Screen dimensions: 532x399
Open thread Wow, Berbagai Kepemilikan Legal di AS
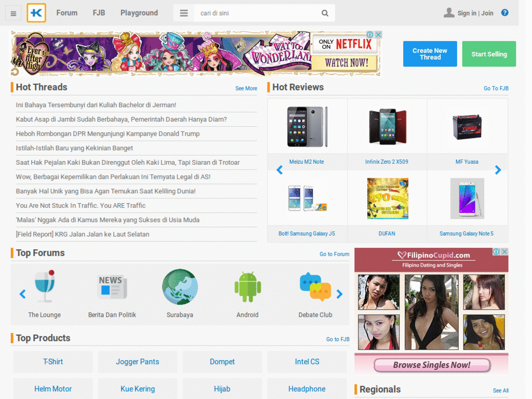coord(113,177)
